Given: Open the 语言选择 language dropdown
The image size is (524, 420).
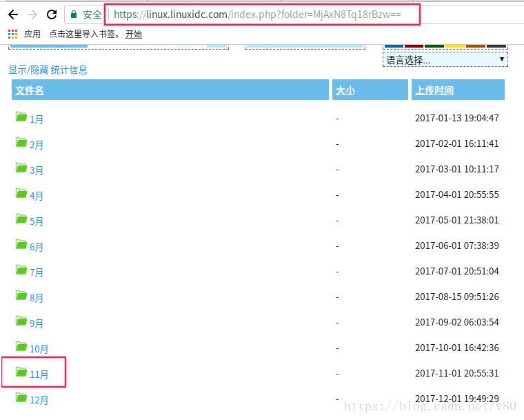Looking at the screenshot, I should point(445,59).
